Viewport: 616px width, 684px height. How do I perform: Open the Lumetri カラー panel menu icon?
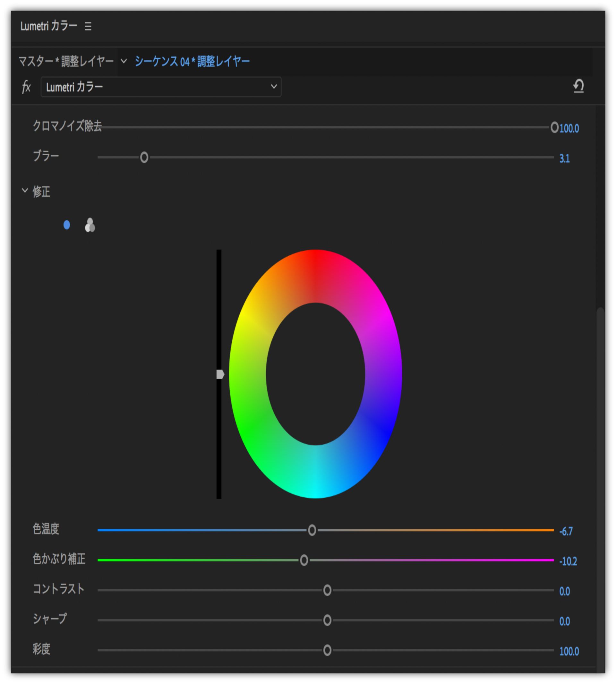pyautogui.click(x=88, y=26)
